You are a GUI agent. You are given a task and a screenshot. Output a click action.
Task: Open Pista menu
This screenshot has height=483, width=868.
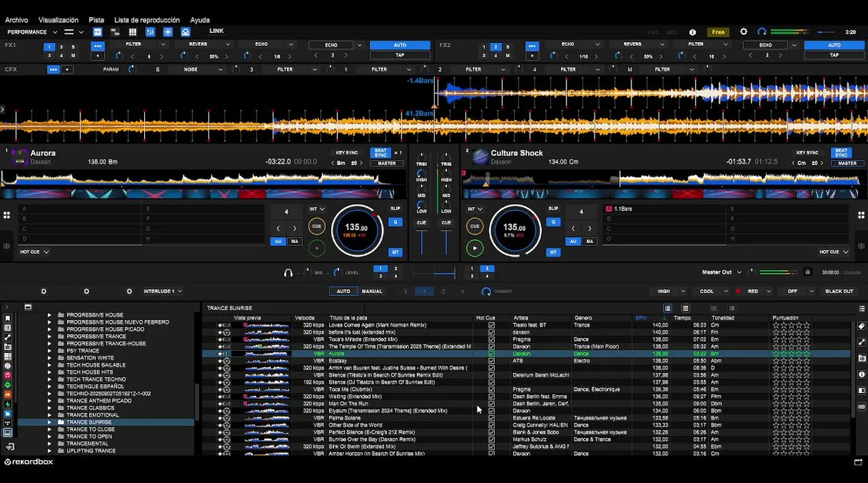(97, 20)
